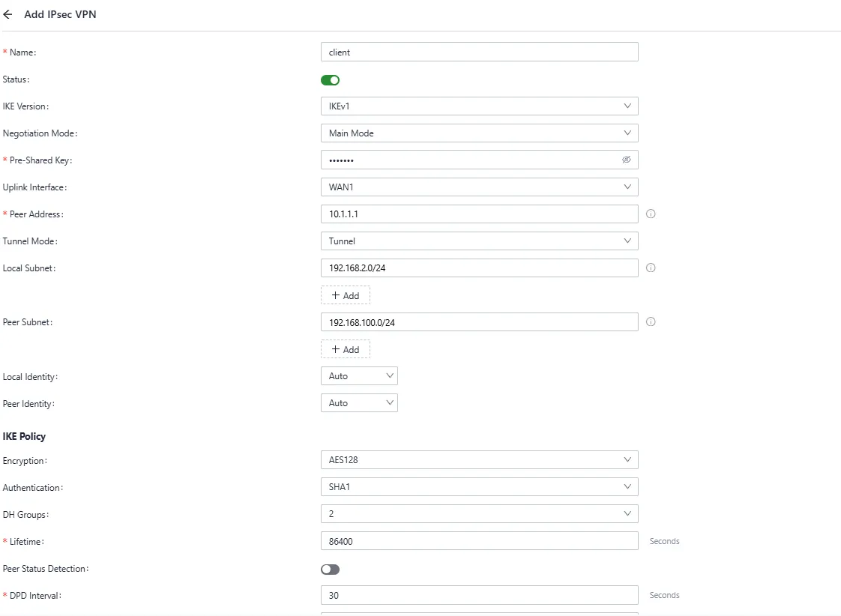Choose an Uplink Interface from the WAN1 dropdown
The image size is (841, 616).
point(480,187)
